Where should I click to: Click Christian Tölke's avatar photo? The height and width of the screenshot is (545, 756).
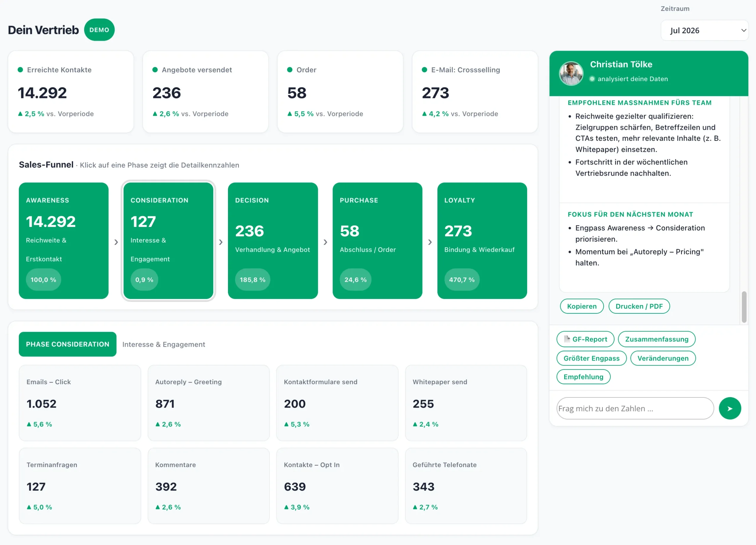tap(571, 73)
